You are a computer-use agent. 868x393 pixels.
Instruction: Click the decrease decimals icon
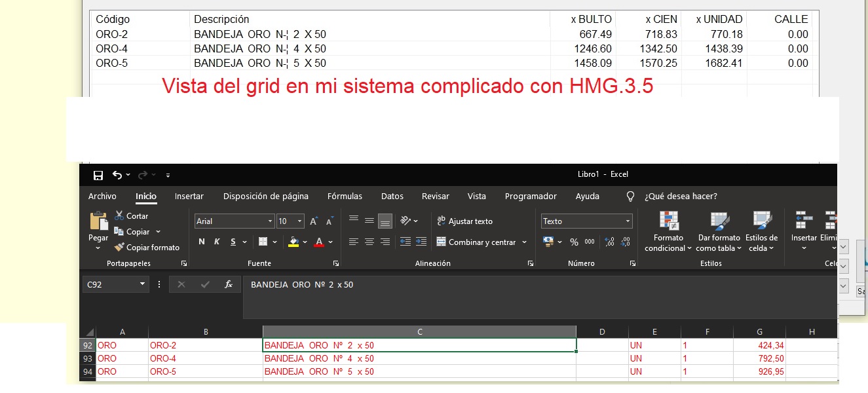626,242
